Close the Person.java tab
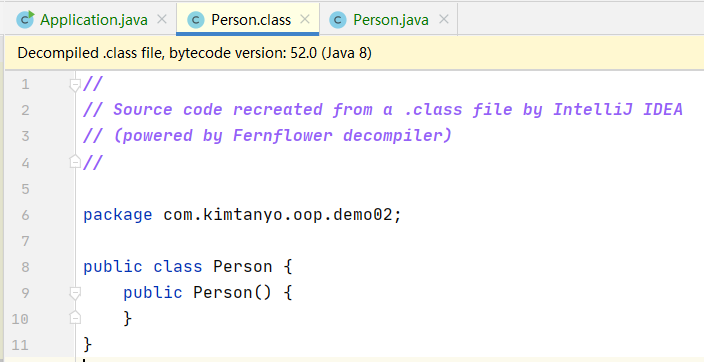 [x=444, y=19]
